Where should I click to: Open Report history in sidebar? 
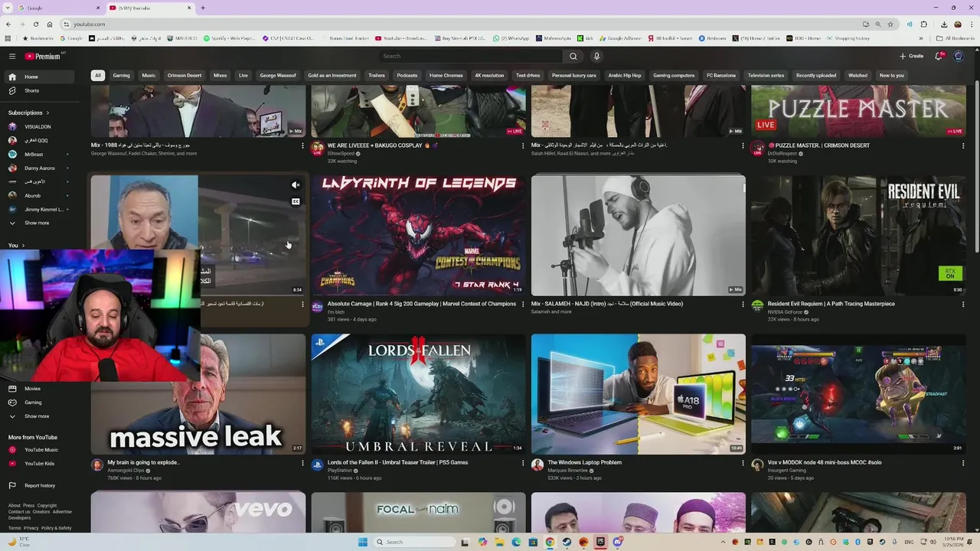[41, 485]
